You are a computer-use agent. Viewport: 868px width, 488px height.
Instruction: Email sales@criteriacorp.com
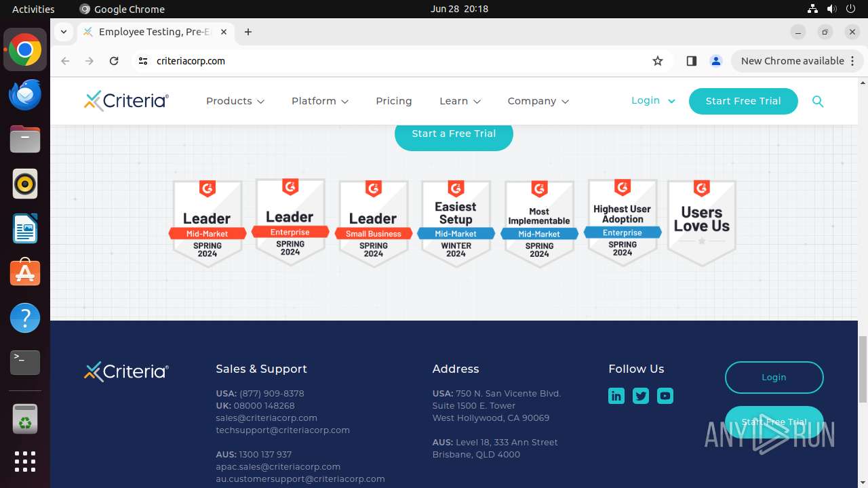point(267,418)
